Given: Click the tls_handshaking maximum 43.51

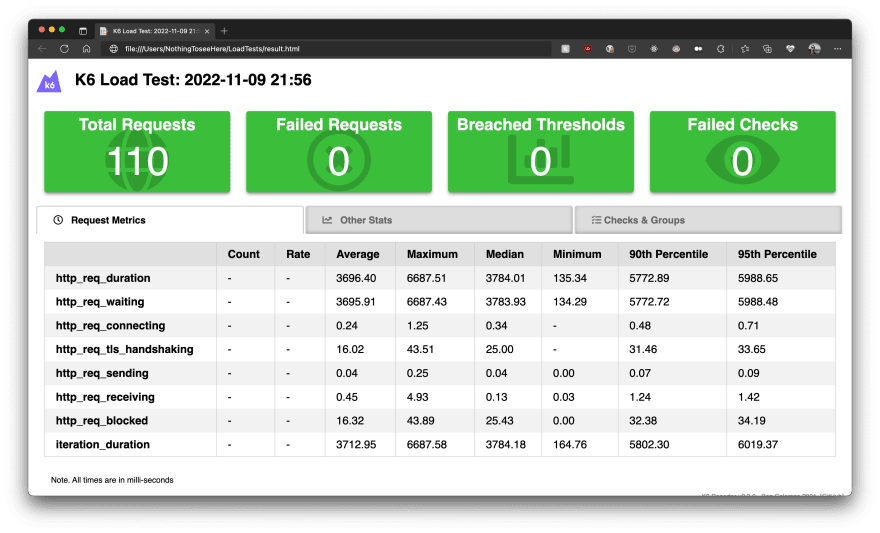Looking at the screenshot, I should [x=420, y=349].
